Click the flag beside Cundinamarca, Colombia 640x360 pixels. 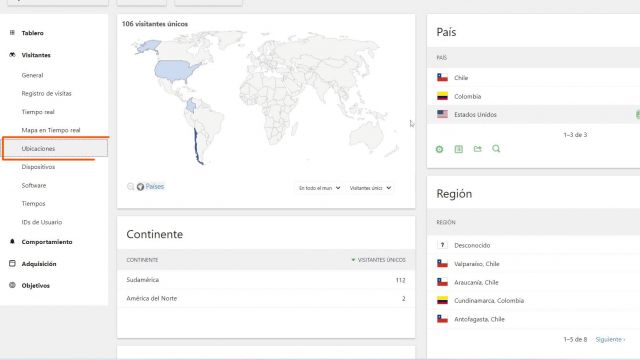[x=442, y=300]
